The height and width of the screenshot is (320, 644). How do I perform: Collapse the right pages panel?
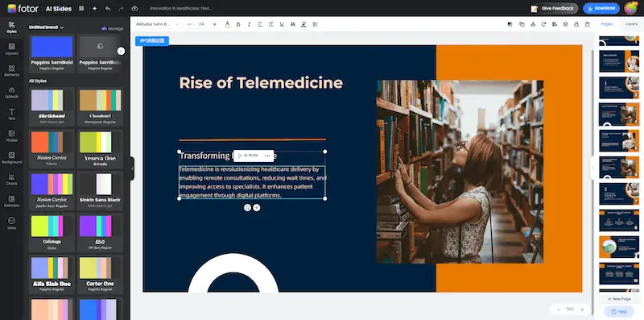pos(592,168)
